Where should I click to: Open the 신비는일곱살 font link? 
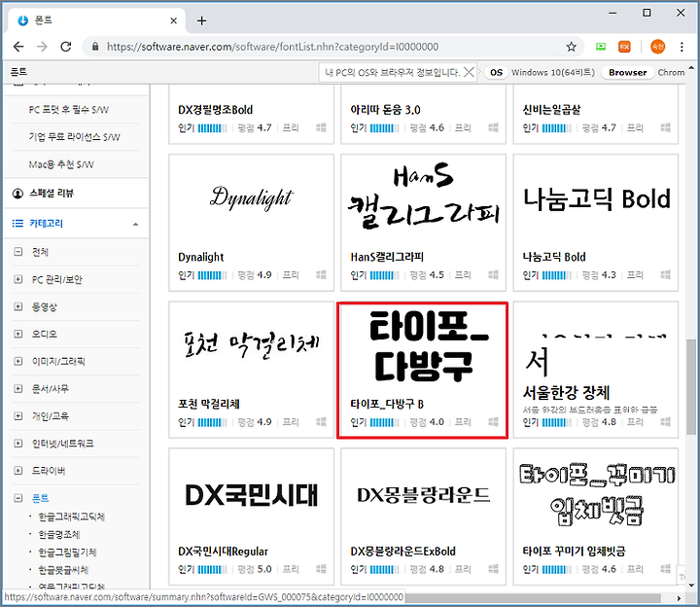coord(552,110)
